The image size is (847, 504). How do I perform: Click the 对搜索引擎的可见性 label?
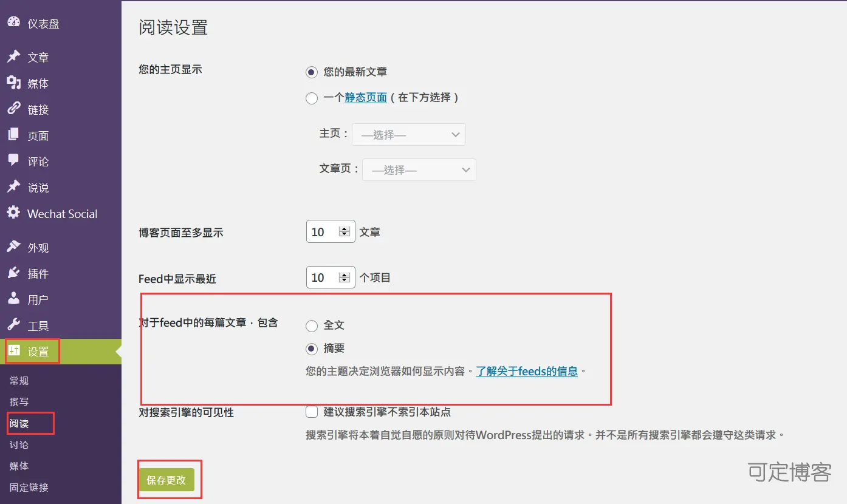click(187, 413)
